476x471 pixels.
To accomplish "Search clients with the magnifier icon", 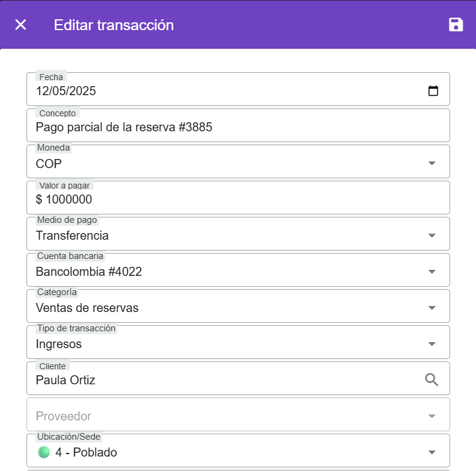I will click(x=431, y=379).
